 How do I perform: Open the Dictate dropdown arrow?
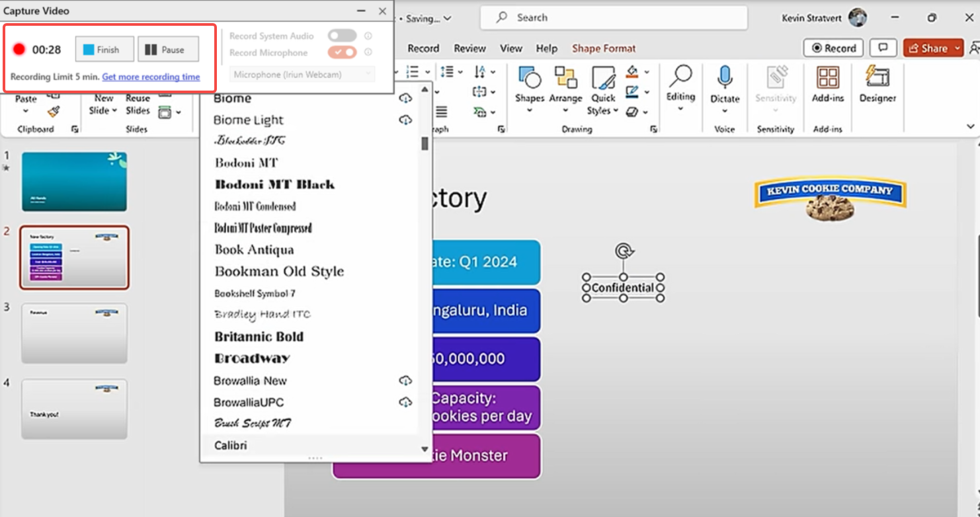click(725, 111)
